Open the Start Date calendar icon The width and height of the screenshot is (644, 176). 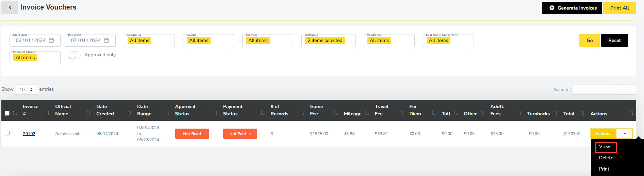51,40
